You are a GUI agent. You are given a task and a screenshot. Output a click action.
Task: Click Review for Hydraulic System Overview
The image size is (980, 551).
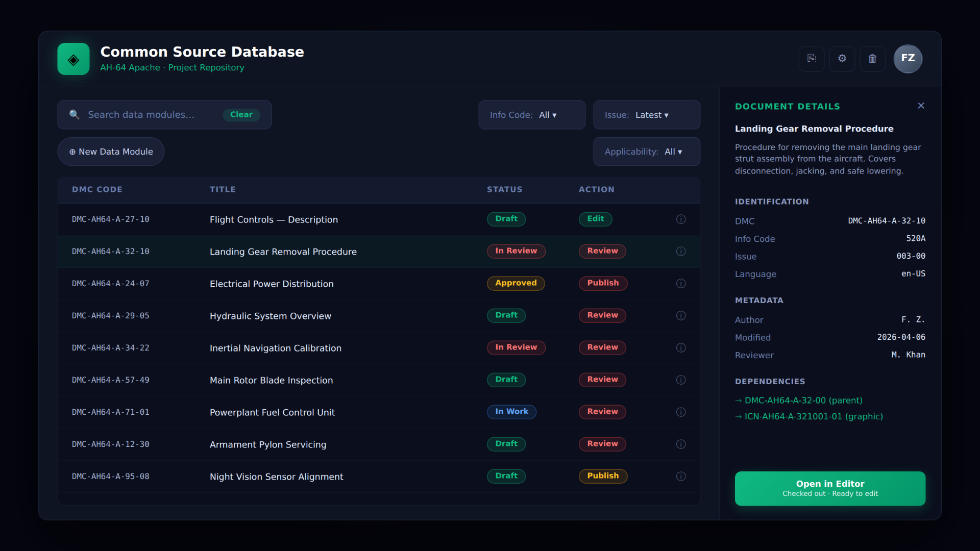click(602, 315)
